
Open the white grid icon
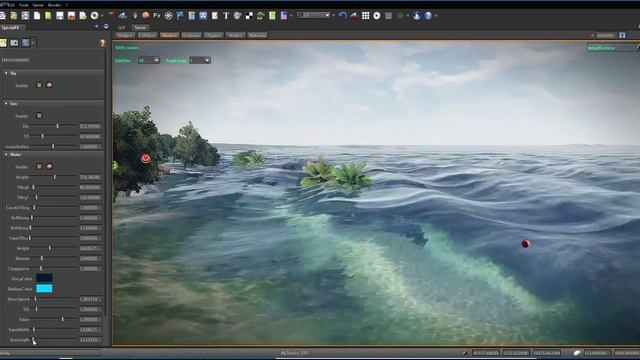366,16
